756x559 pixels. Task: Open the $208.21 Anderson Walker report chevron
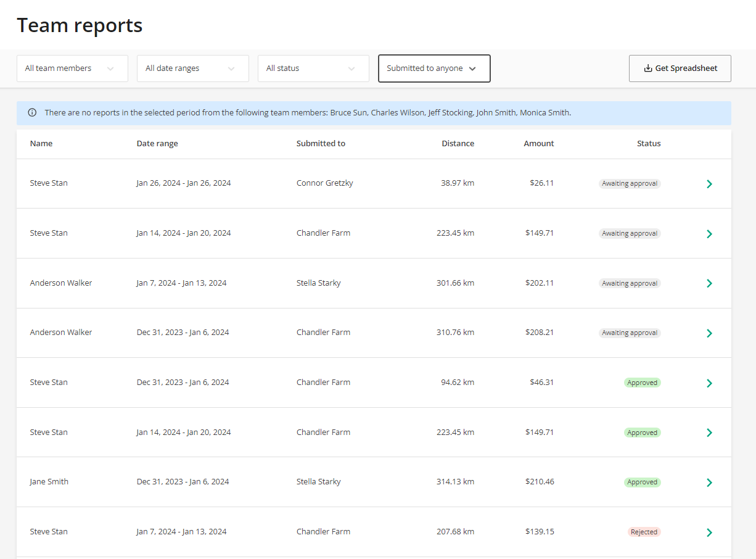coord(709,333)
